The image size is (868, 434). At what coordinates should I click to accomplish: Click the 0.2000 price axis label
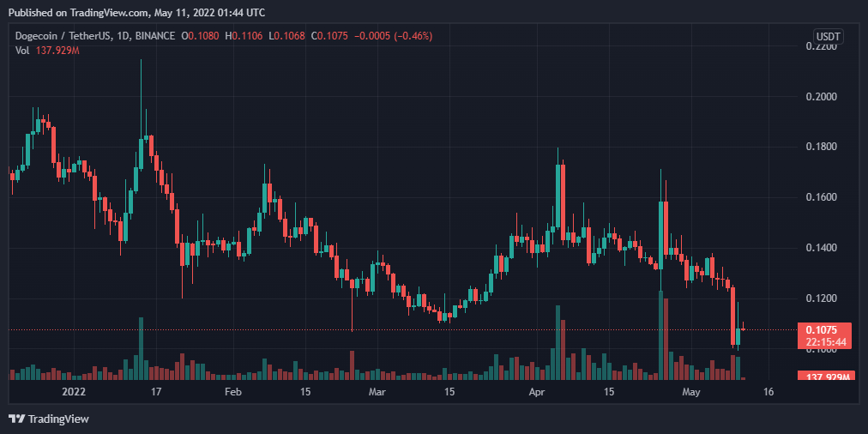[x=821, y=96]
